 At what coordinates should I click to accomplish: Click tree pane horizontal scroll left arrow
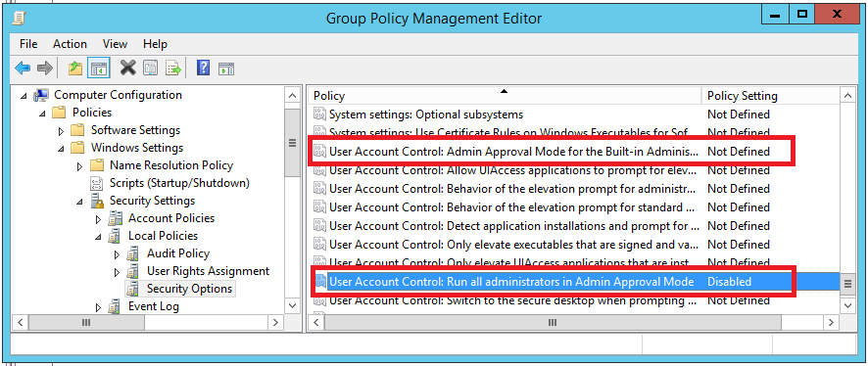click(20, 322)
